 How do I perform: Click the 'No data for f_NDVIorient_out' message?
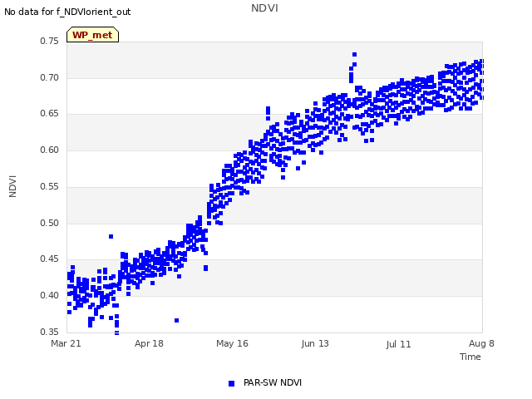point(67,12)
